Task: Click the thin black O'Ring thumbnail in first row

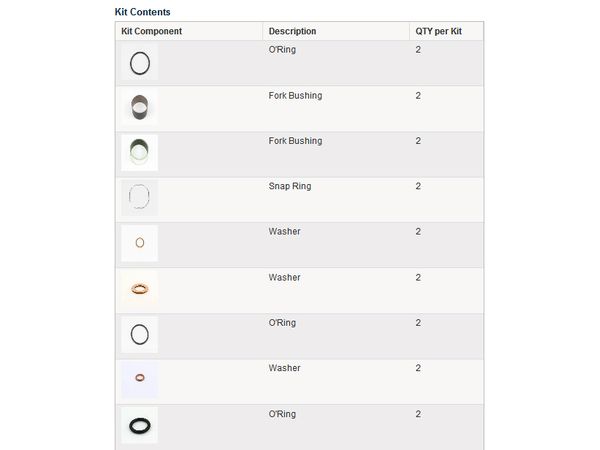Action: [x=140, y=62]
